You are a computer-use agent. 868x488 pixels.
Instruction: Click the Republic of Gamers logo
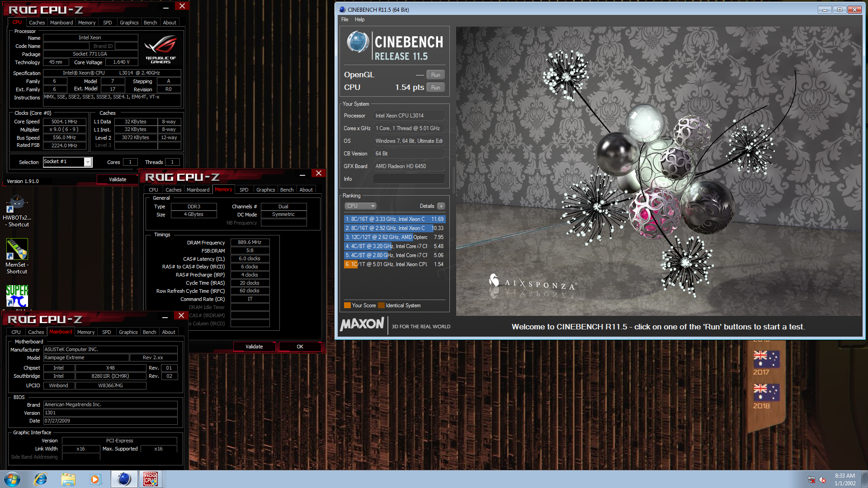click(x=160, y=50)
